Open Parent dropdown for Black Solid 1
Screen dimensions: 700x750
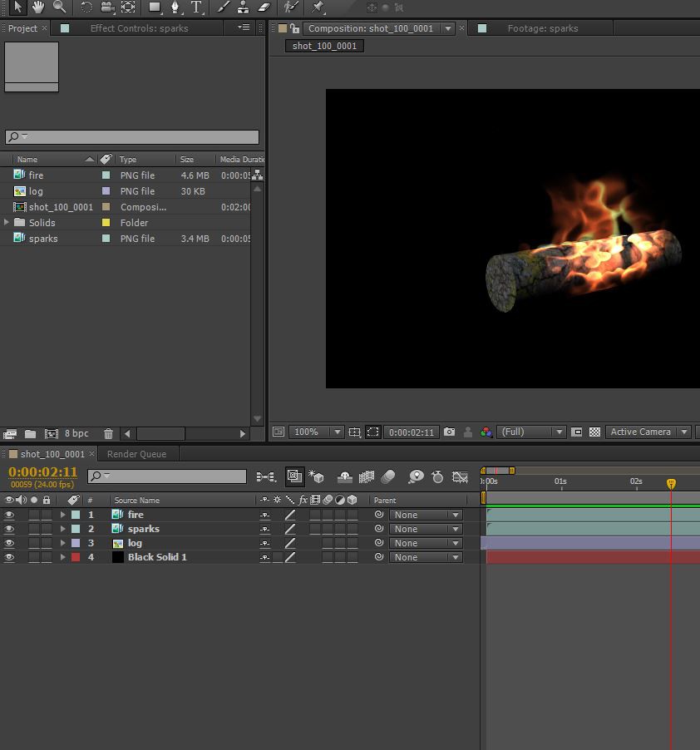click(426, 557)
